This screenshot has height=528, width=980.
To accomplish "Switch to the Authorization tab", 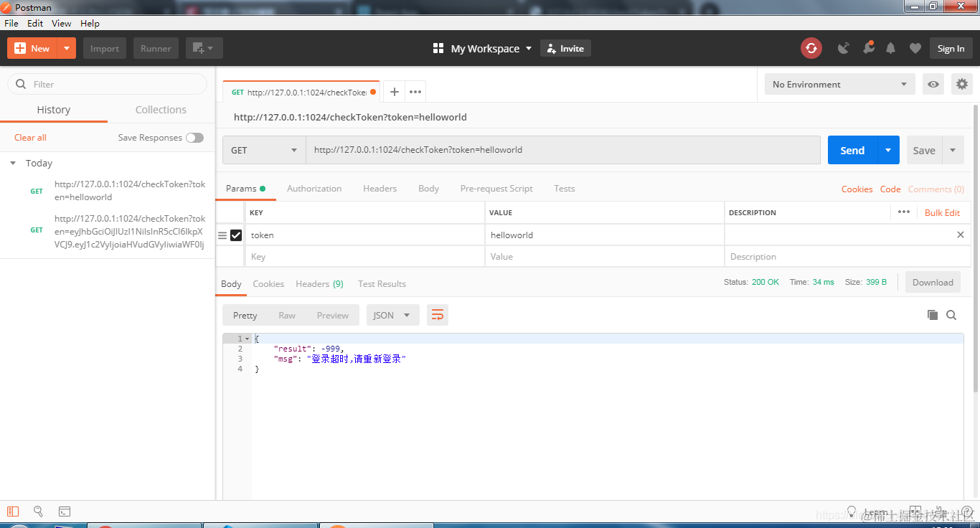I will click(314, 189).
